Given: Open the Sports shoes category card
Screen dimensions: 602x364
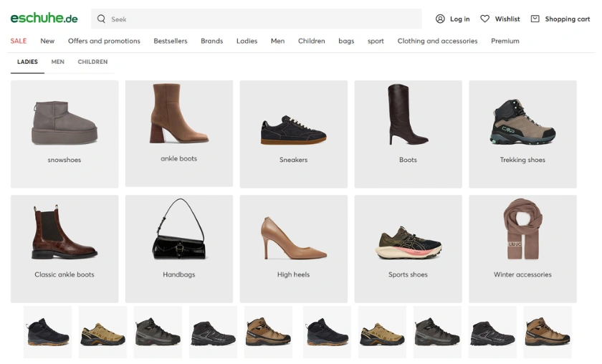Looking at the screenshot, I should 408,249.
